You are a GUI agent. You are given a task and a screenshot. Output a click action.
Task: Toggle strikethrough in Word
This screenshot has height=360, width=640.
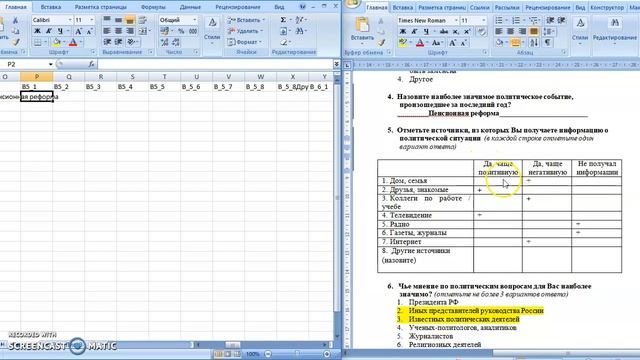coord(444,31)
